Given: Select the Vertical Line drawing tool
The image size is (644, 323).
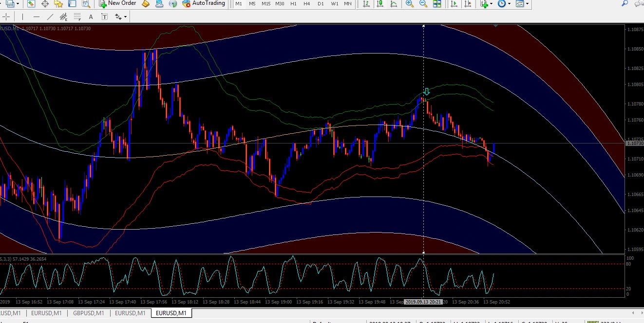Looking at the screenshot, I should [22, 17].
